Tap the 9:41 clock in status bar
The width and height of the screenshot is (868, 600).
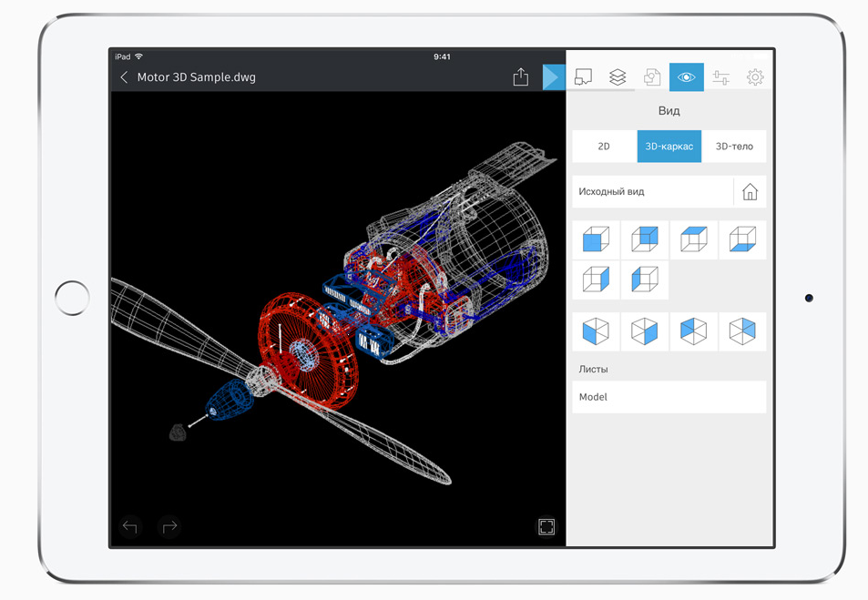pos(442,56)
